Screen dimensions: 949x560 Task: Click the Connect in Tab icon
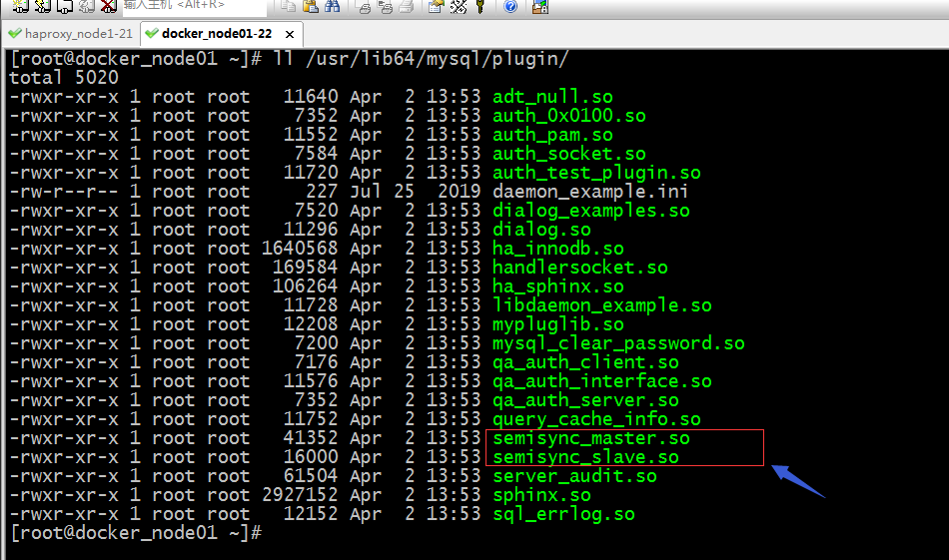click(x=65, y=6)
